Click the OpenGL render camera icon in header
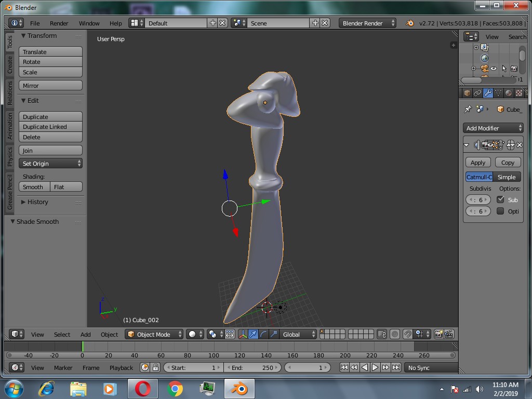532x399 pixels. coord(439,334)
